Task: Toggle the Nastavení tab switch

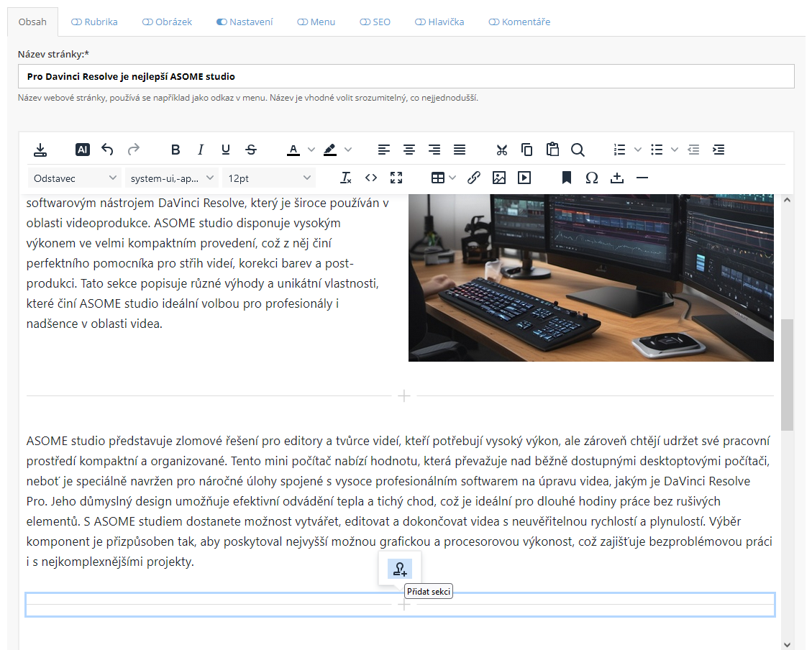Action: [222, 22]
